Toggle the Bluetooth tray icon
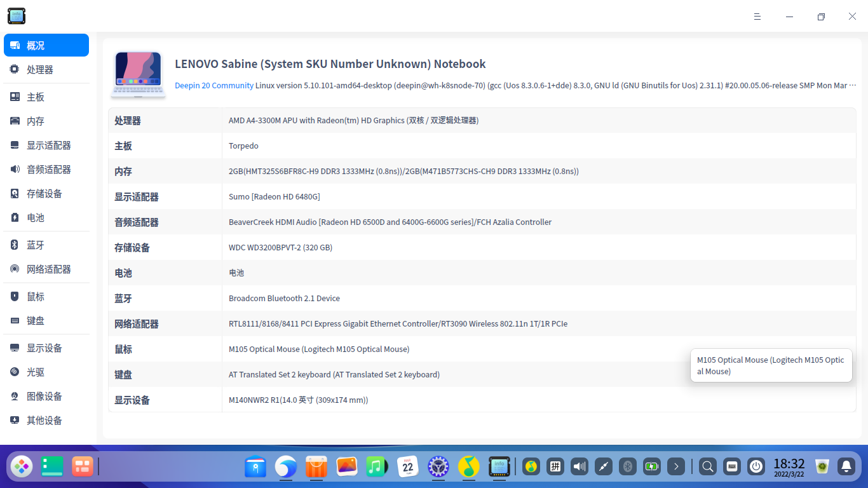 click(x=628, y=467)
